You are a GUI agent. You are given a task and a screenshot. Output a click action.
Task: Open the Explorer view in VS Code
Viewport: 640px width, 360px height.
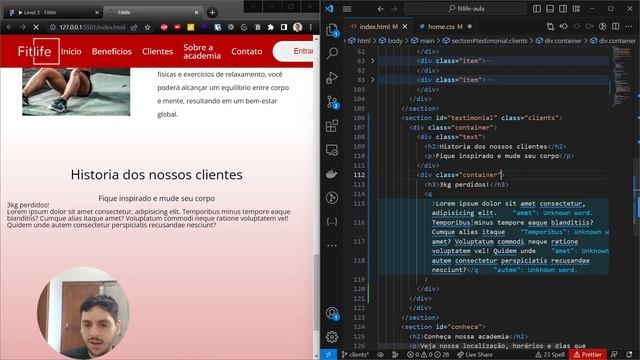click(332, 30)
